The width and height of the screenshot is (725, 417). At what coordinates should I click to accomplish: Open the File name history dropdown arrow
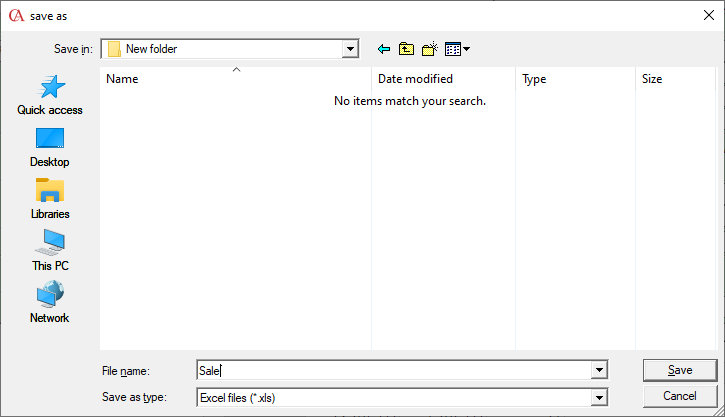(599, 371)
